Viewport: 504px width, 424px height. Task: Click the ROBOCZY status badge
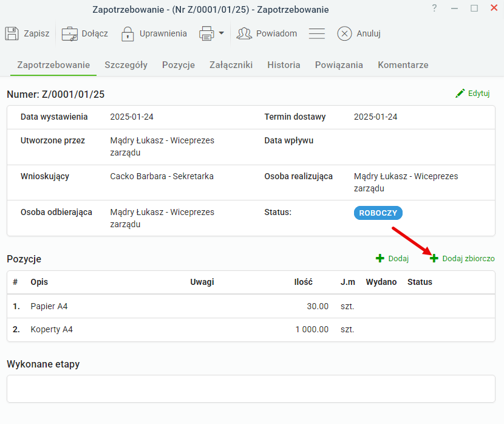[378, 213]
